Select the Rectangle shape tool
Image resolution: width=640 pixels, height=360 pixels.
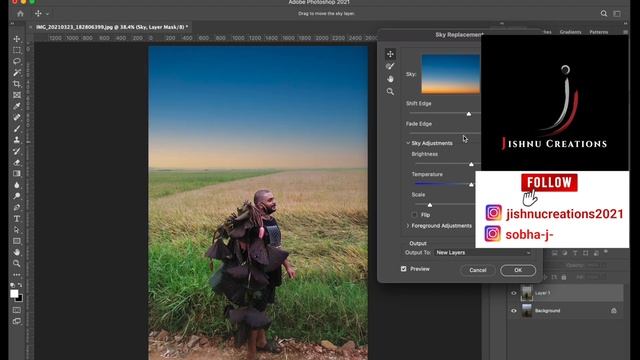pyautogui.click(x=17, y=241)
